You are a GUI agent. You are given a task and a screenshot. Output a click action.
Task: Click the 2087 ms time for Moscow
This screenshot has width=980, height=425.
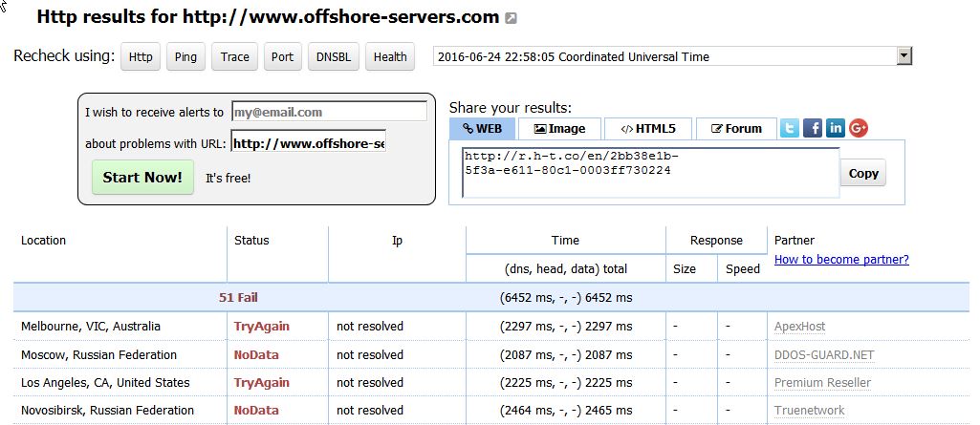pos(566,355)
